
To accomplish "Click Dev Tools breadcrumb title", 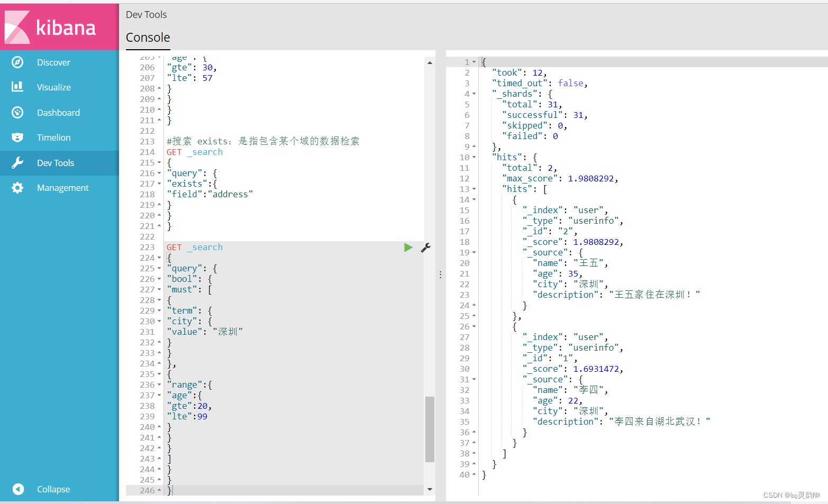I will tap(147, 15).
